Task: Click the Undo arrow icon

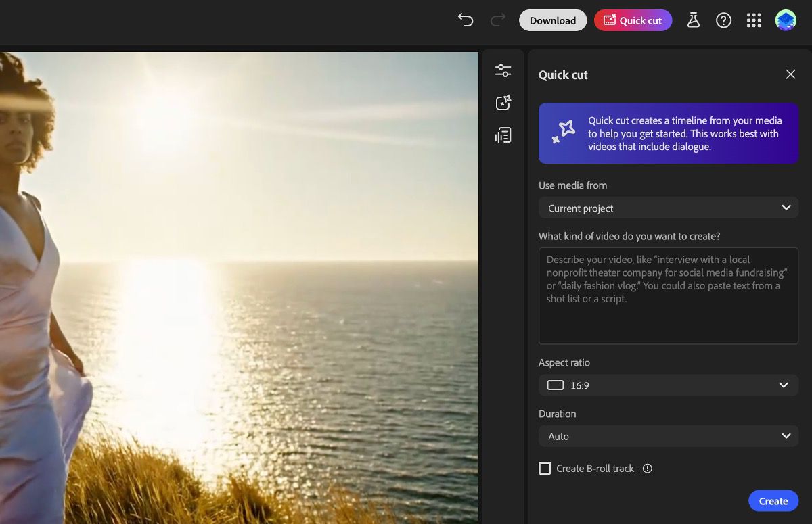Action: tap(466, 20)
